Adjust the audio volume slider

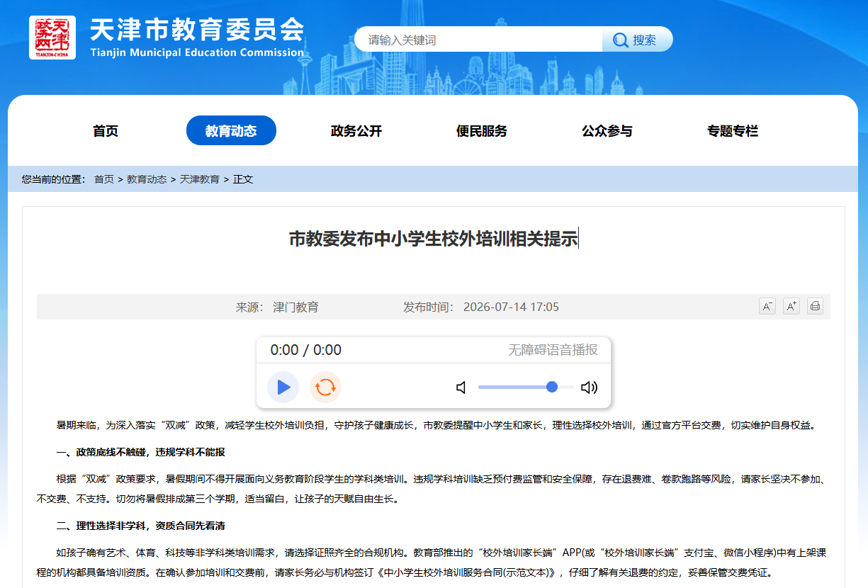click(x=526, y=387)
